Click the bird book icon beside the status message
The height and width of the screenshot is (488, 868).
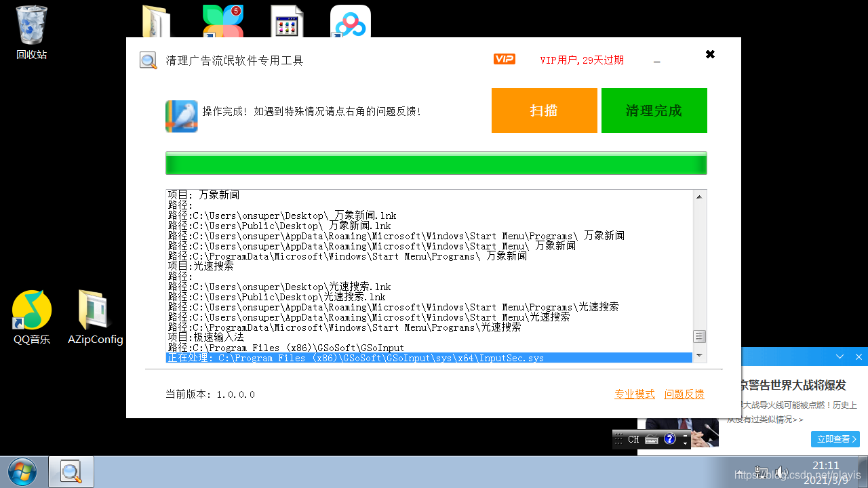(x=181, y=116)
